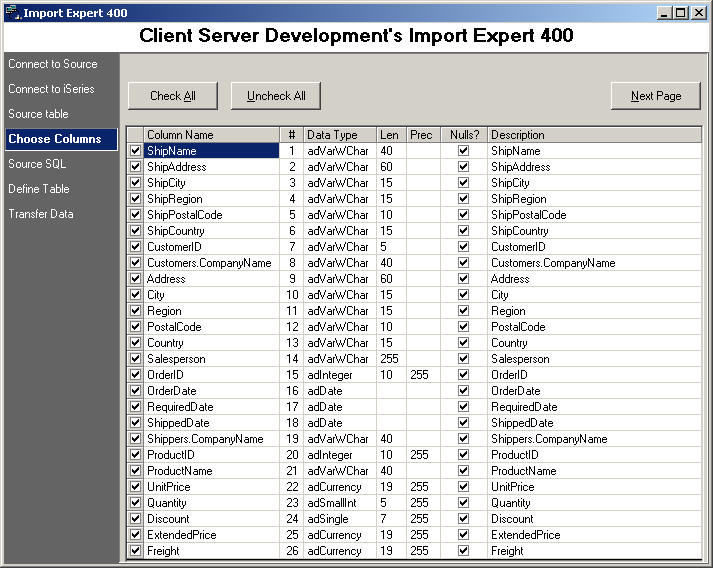Go to the Next Page
The height and width of the screenshot is (568, 713).
[656, 96]
